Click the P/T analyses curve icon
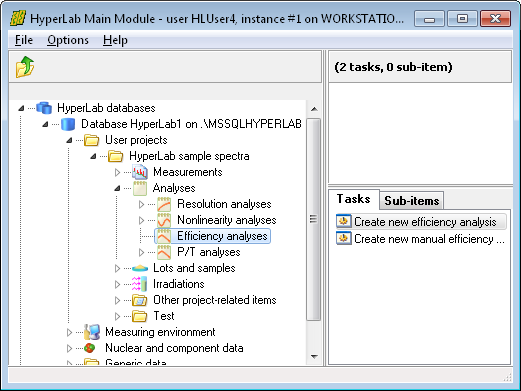The image size is (521, 391). pos(164,252)
